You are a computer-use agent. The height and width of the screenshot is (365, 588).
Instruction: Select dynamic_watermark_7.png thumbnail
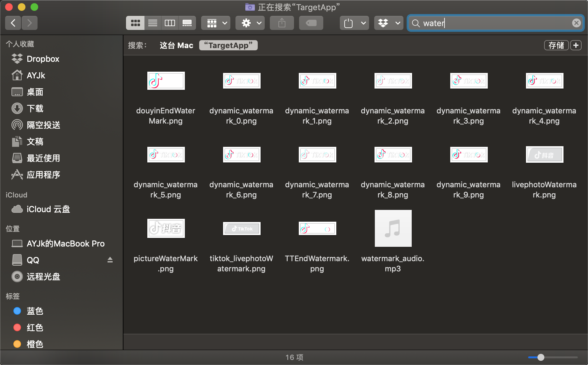click(317, 154)
